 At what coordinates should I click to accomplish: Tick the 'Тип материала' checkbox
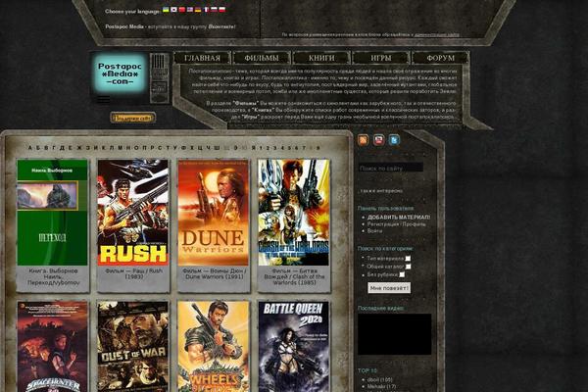click(408, 259)
